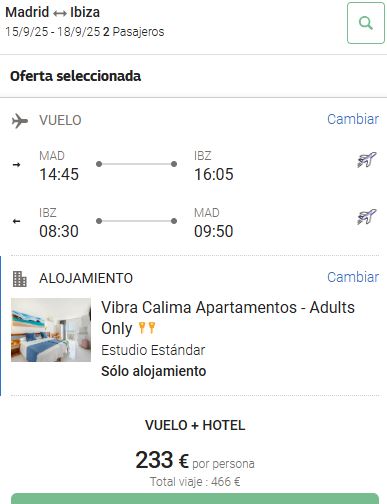Viewport: 387px width, 504px height.
Task: Click the 14:45 MAD departure time
Action: [x=59, y=174]
